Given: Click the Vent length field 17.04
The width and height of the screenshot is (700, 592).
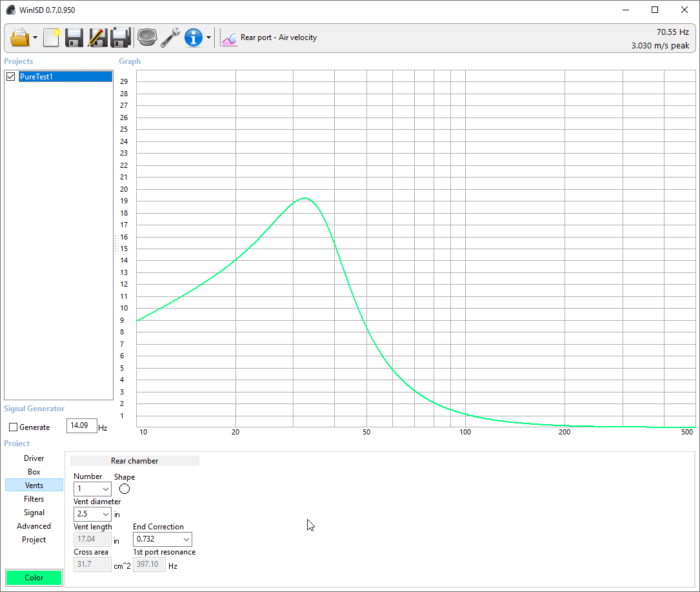Looking at the screenshot, I should 92,539.
